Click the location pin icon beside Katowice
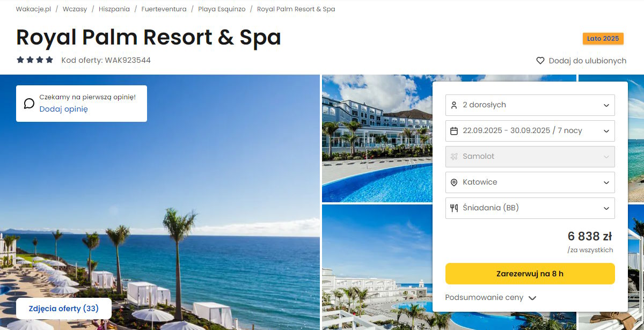 (454, 182)
